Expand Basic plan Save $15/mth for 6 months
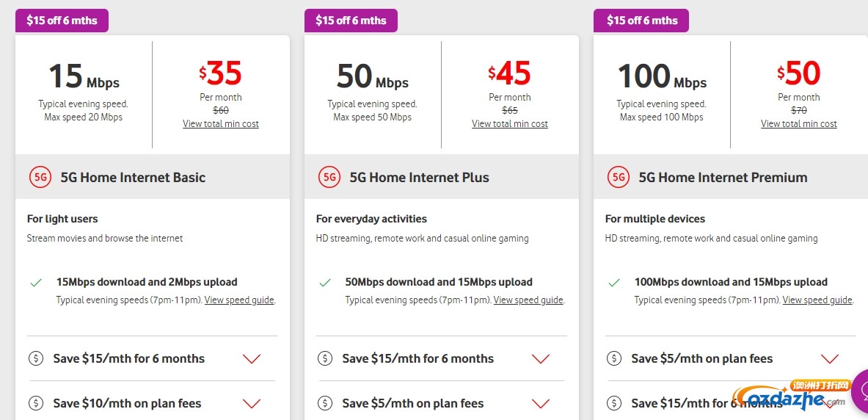The height and width of the screenshot is (420, 868). point(252,359)
